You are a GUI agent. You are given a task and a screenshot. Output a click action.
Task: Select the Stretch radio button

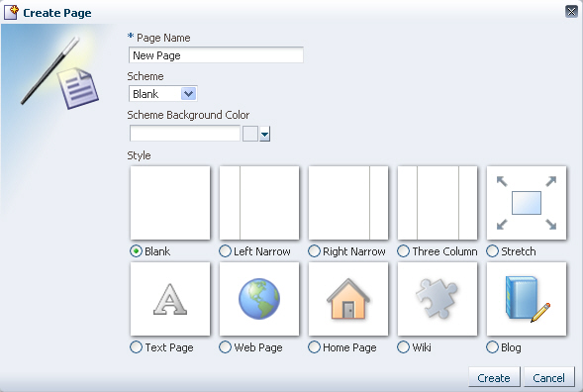tap(492, 251)
